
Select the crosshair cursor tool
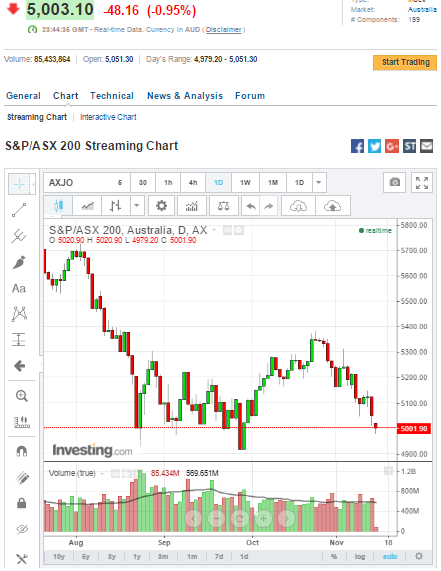coord(19,184)
